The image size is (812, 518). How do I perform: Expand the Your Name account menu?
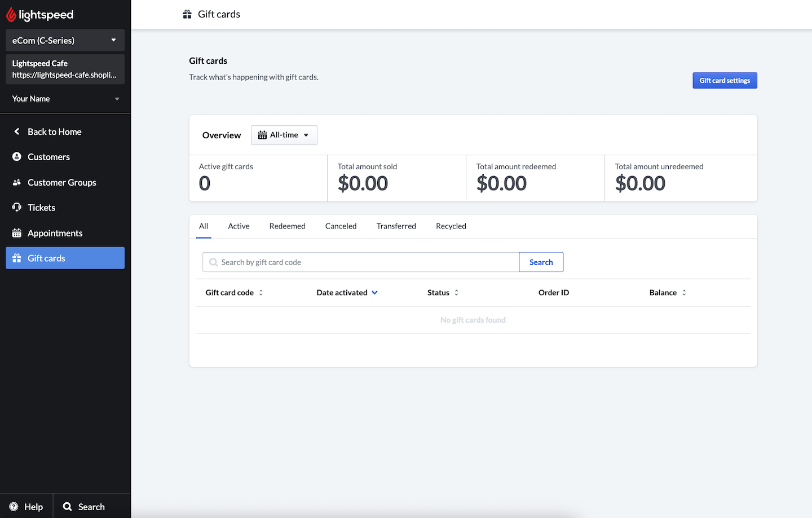pos(65,99)
